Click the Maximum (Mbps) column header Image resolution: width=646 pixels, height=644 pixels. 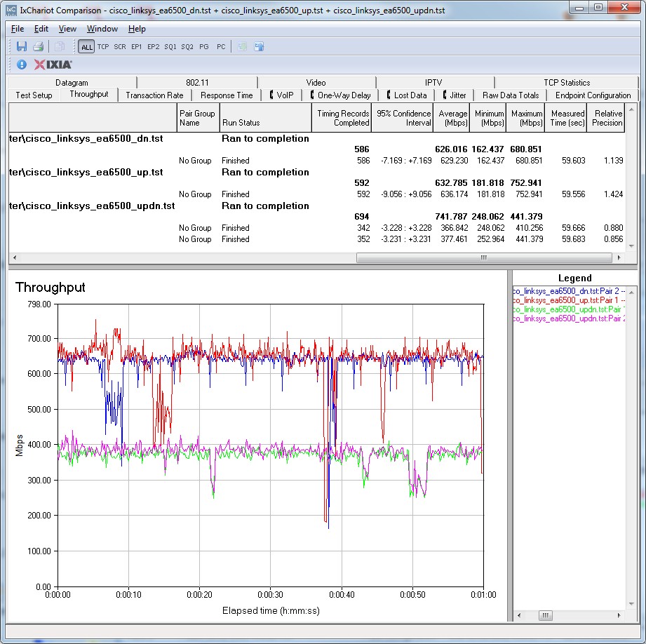pyautogui.click(x=525, y=118)
